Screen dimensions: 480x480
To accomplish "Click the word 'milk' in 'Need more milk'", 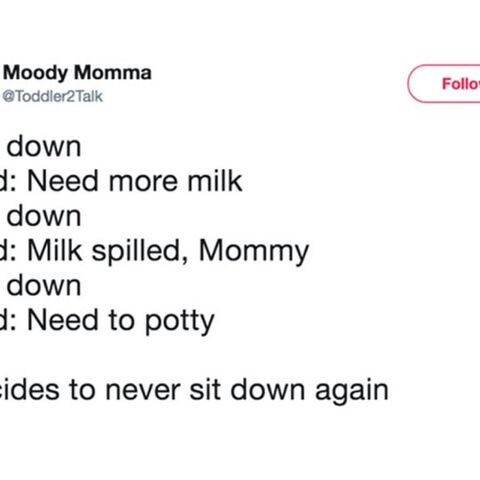I will pyautogui.click(x=215, y=181).
